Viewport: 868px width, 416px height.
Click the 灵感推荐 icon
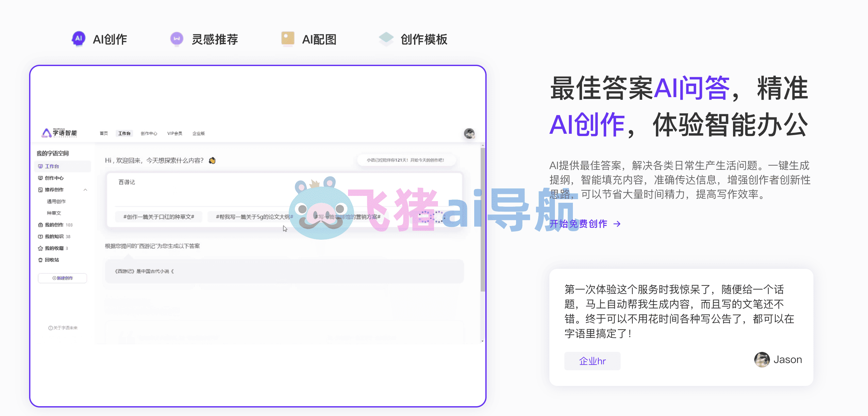coord(176,39)
